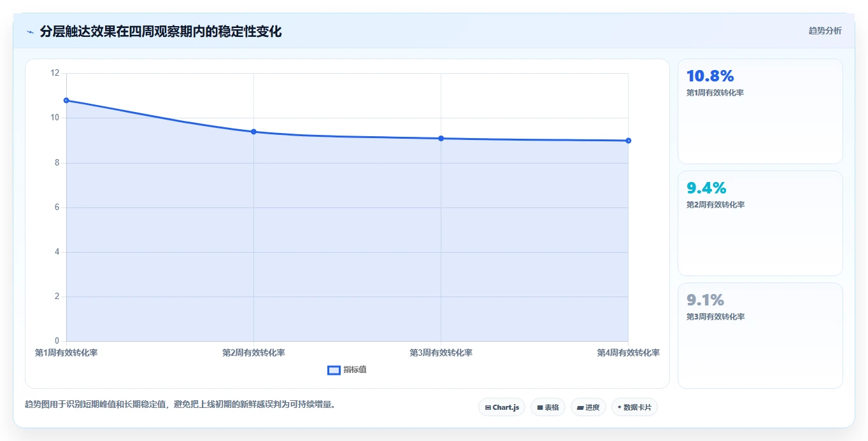The image size is (868, 441).
Task: Click the 第3周 data point on the line
Action: 441,138
